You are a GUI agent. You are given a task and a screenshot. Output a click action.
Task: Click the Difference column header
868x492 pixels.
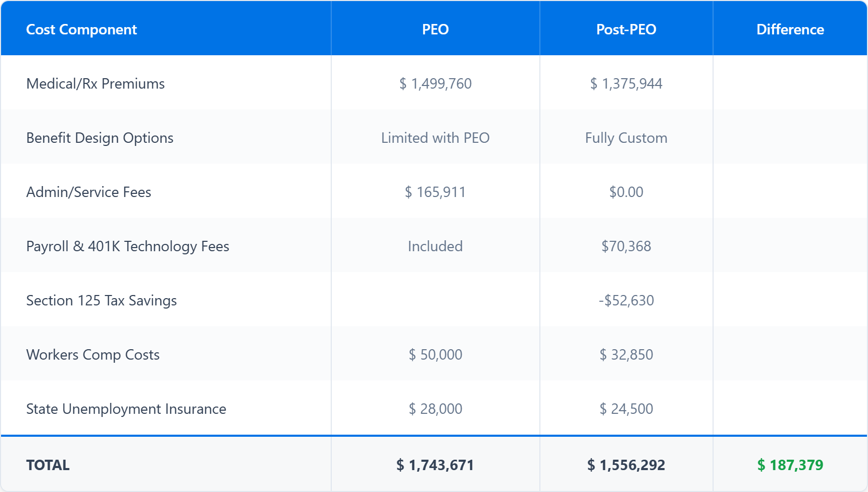point(790,30)
